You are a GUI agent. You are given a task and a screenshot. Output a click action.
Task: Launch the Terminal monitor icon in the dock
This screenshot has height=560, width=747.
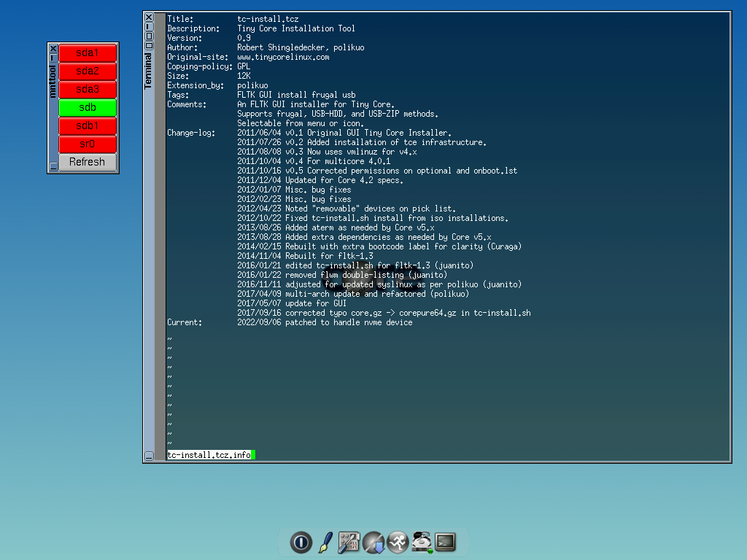[x=446, y=542]
